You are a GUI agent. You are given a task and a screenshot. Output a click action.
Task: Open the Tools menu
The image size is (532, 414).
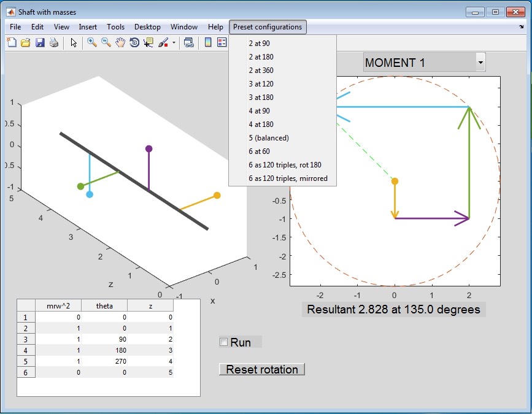coord(115,27)
